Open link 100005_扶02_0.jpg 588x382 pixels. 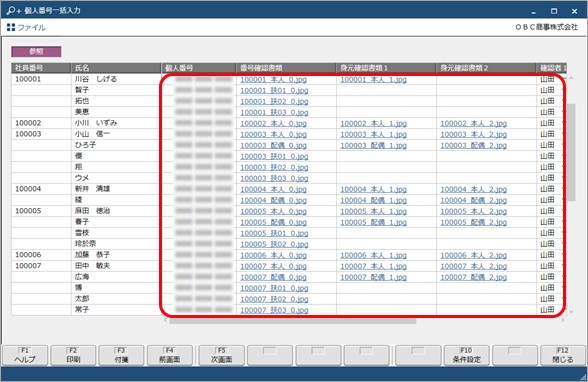(274, 244)
